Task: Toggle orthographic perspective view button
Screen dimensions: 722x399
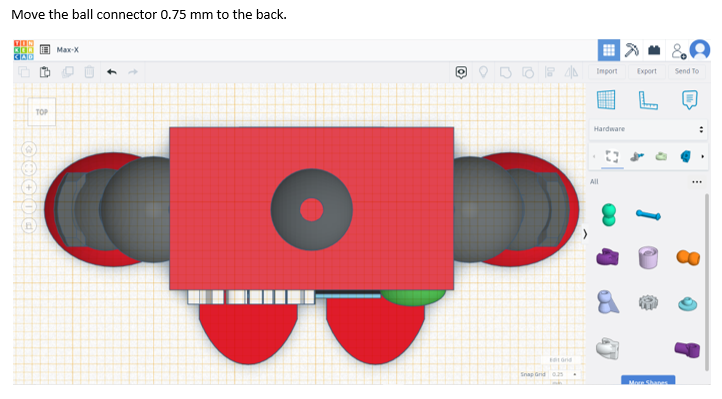Action: 29,226
